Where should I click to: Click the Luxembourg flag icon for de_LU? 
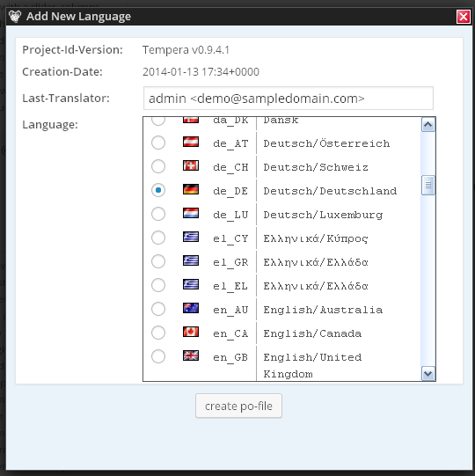click(x=191, y=213)
